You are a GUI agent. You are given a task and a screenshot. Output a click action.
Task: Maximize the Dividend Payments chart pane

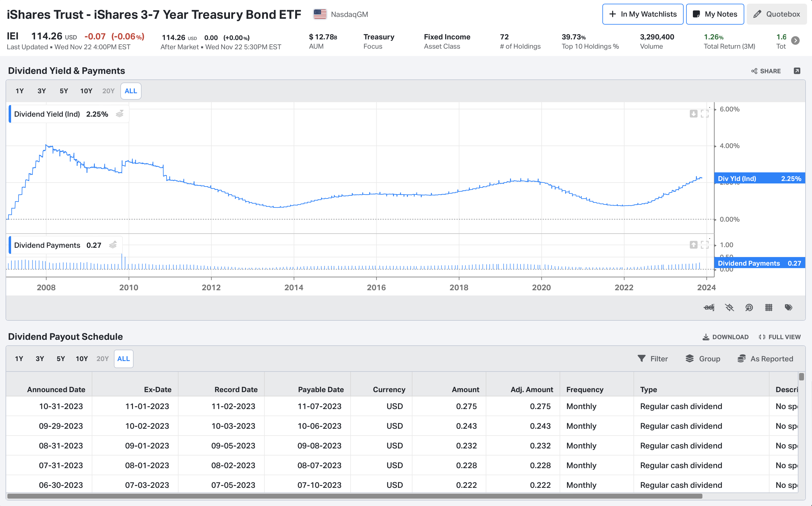(705, 245)
